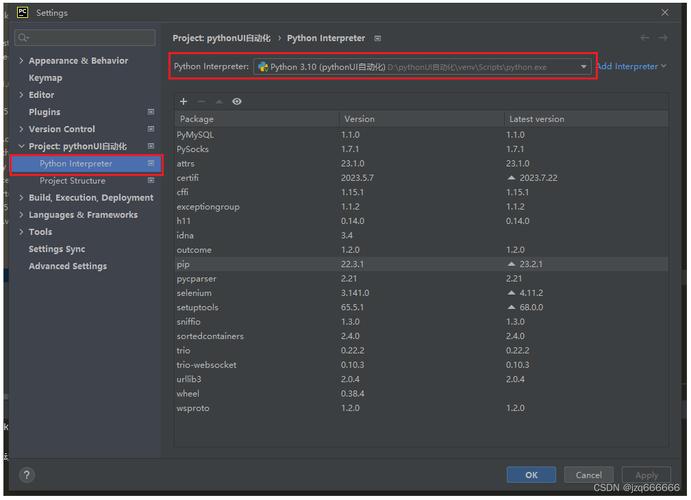
Task: Open Plugins settings
Action: pyautogui.click(x=45, y=112)
